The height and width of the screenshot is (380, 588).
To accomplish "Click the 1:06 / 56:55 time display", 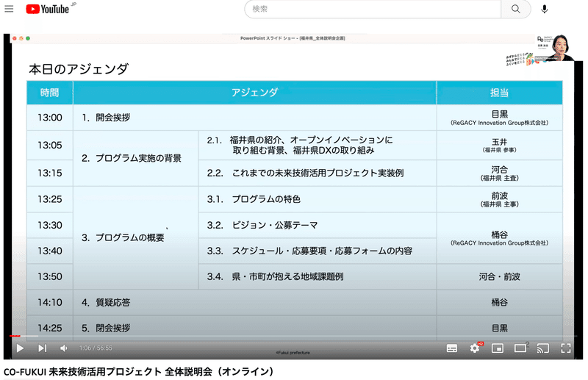I will [96, 348].
